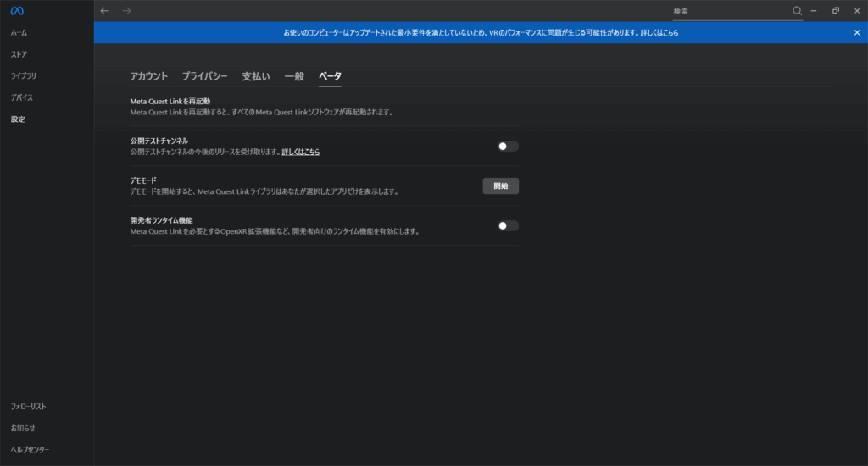Go back with the left arrow
The height and width of the screenshot is (466, 868).
pyautogui.click(x=104, y=10)
